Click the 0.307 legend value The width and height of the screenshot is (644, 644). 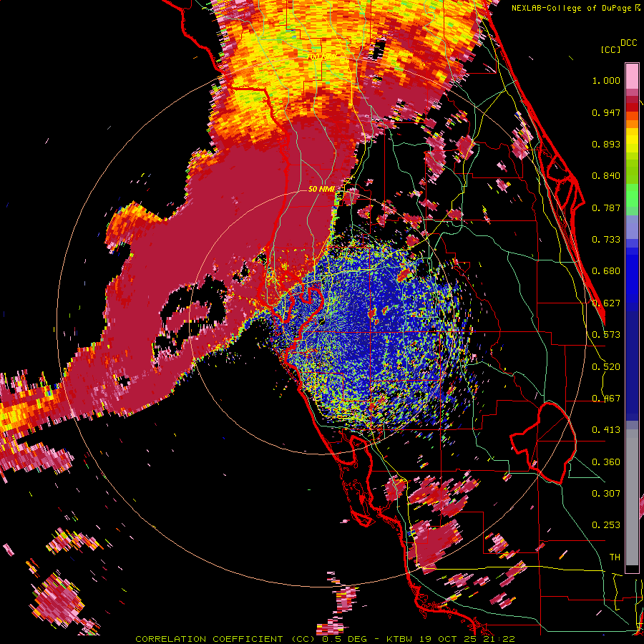[x=606, y=494]
